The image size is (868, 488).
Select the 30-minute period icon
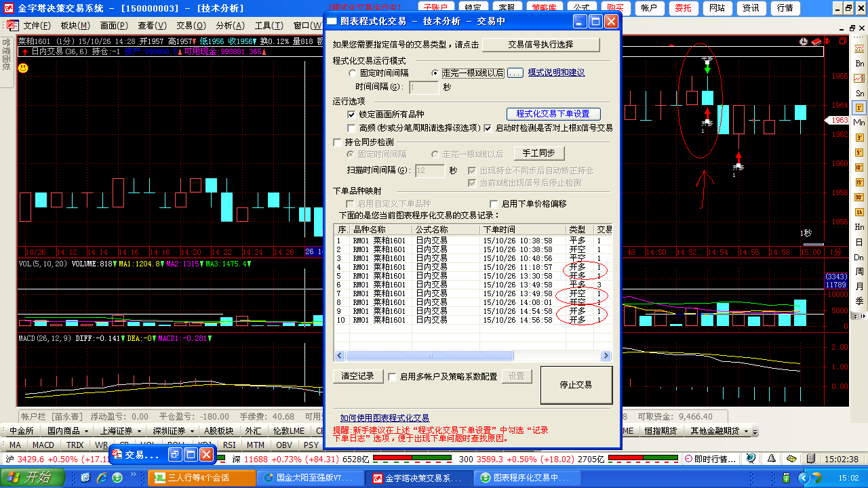859,197
